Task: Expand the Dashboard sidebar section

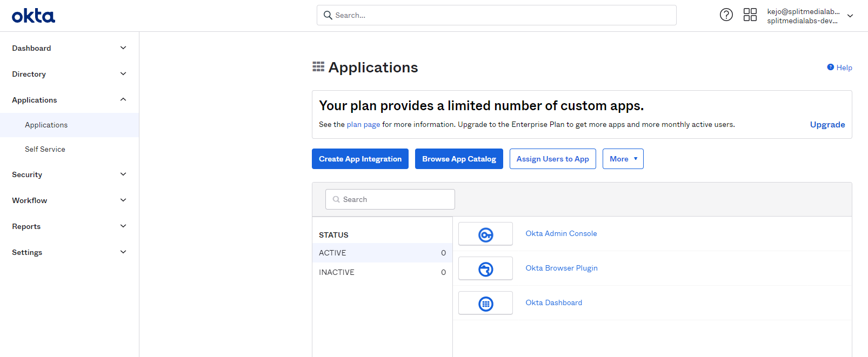Action: click(123, 48)
